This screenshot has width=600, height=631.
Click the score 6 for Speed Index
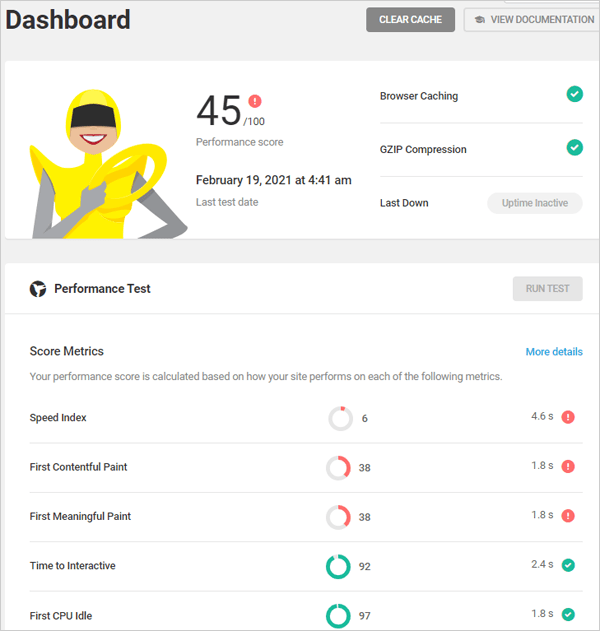365,419
